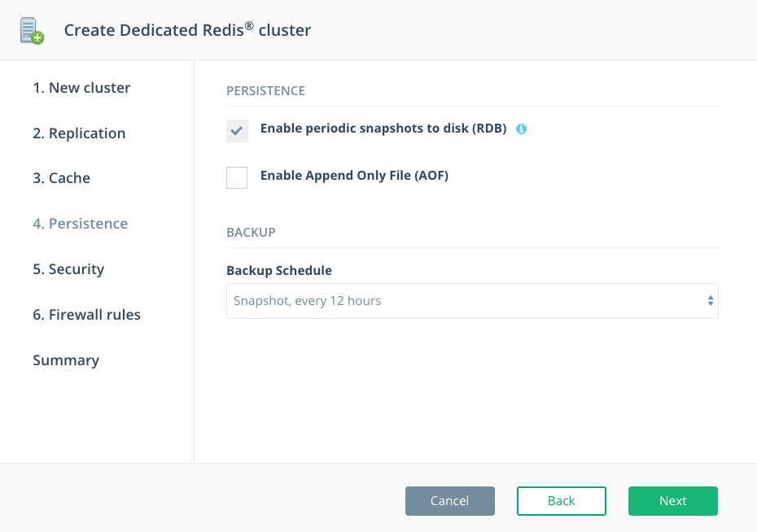Uncheck Enable periodic snapshots to disk checkbox
Image resolution: width=757 pixels, height=532 pixels.
click(x=237, y=130)
